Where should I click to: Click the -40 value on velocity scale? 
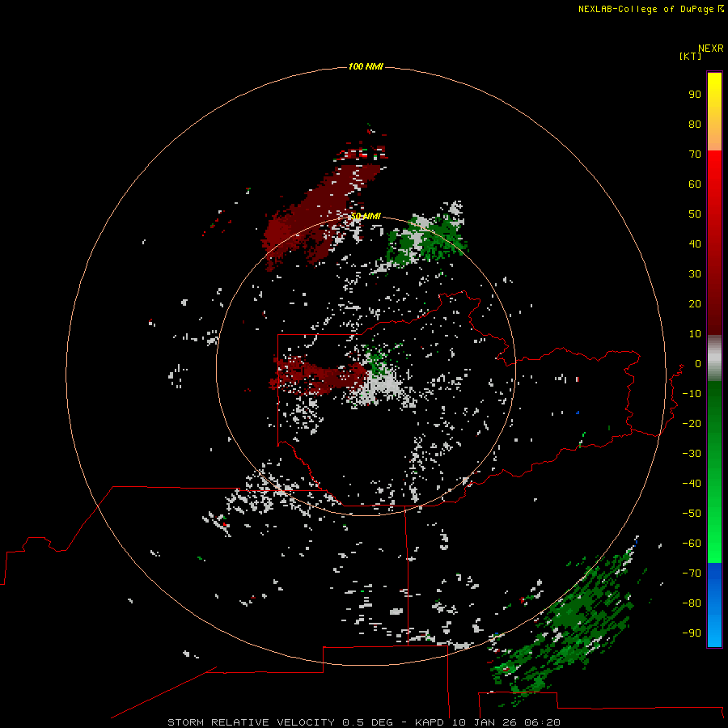(x=692, y=484)
